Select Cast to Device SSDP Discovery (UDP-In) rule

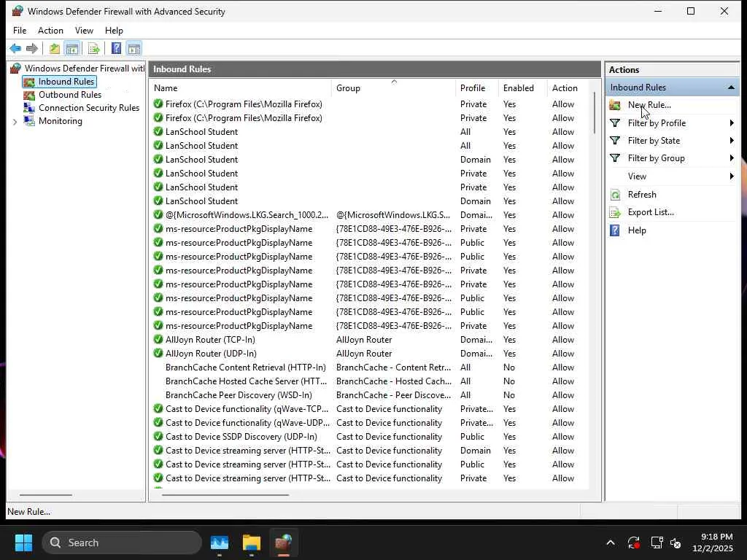[x=370, y=437]
